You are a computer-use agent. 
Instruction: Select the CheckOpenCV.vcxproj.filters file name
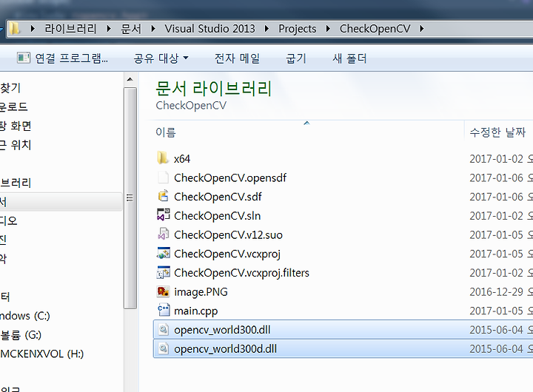pyautogui.click(x=241, y=273)
